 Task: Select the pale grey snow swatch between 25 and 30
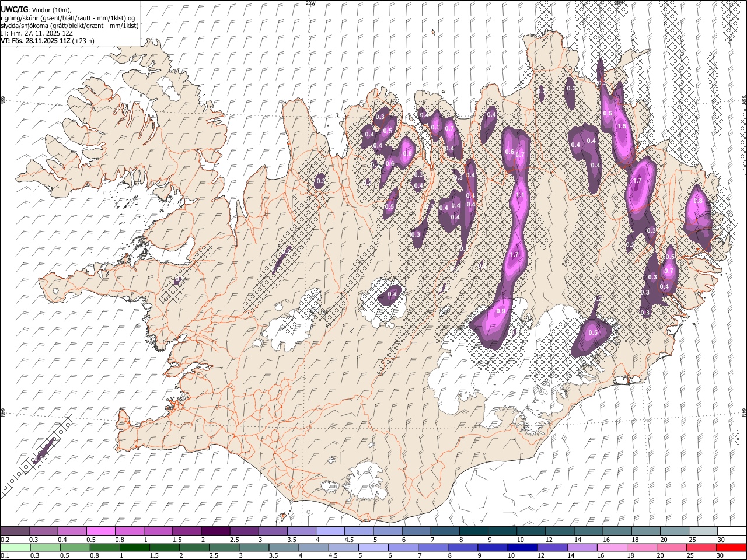click(x=703, y=531)
